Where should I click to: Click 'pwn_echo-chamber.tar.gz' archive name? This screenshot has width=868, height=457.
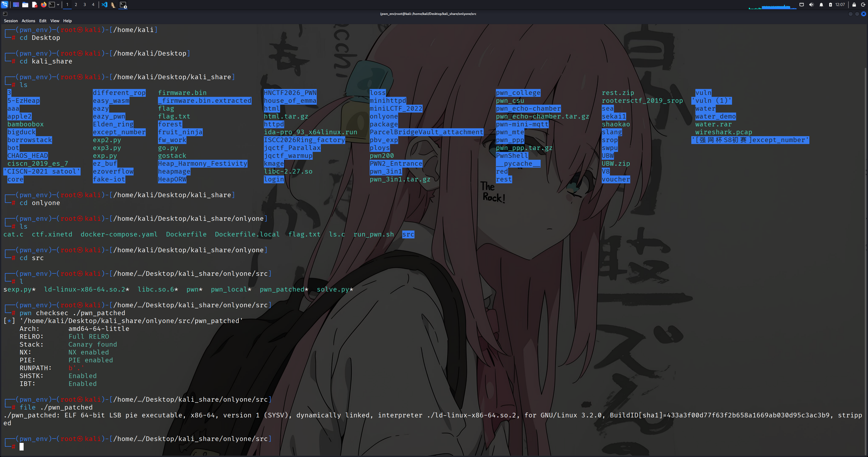click(x=543, y=116)
